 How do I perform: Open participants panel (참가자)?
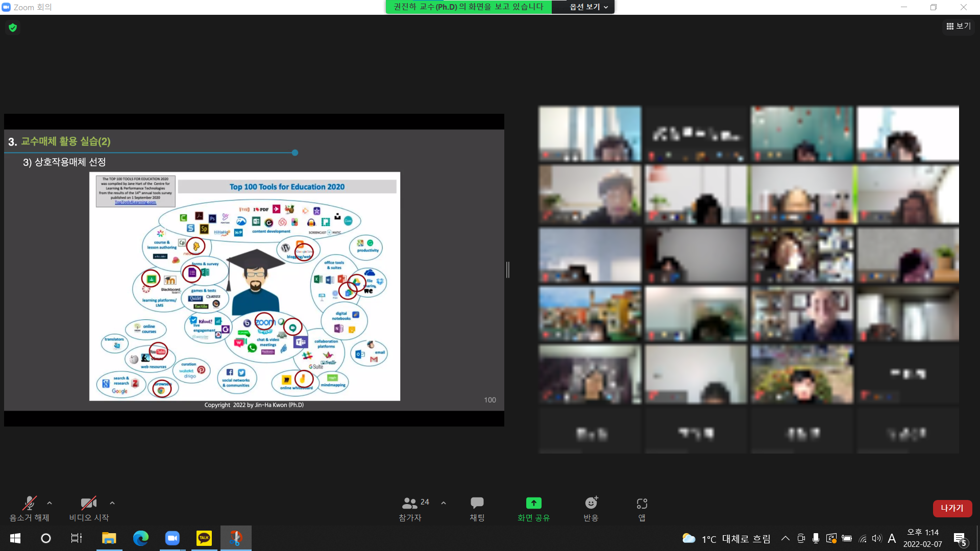(410, 509)
